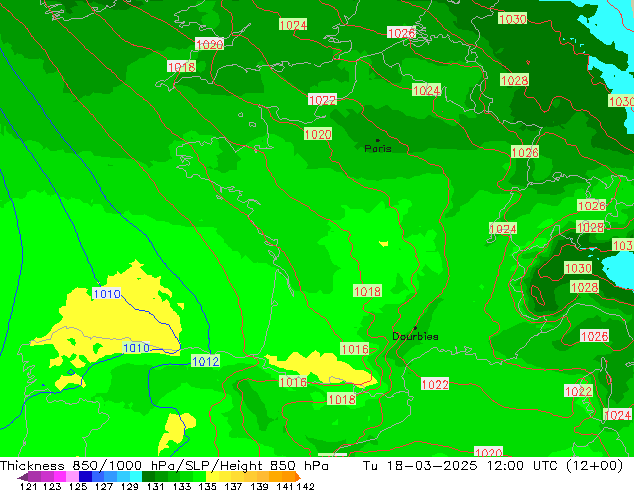Click the yellow legend swatch at 135
Viewport: 634px width, 490px height.
[212, 477]
